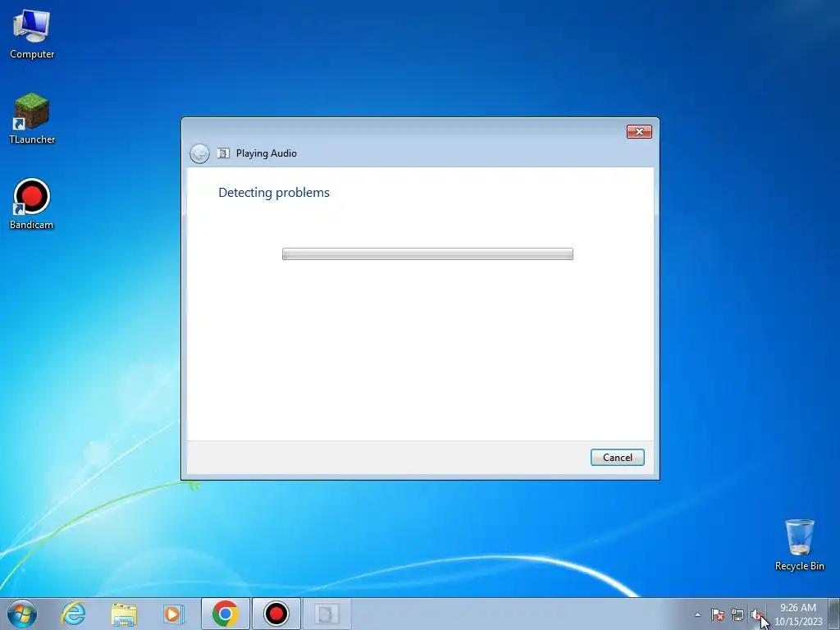Screen dimensions: 840x630
Task: Select the Bandicam desktop shortcut
Action: (32, 204)
